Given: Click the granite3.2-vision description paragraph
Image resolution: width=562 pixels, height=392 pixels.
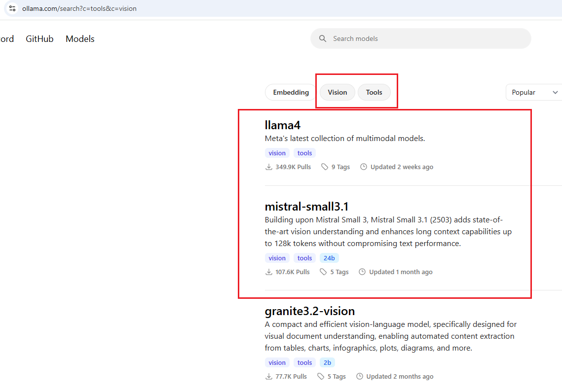Looking at the screenshot, I should coord(391,336).
